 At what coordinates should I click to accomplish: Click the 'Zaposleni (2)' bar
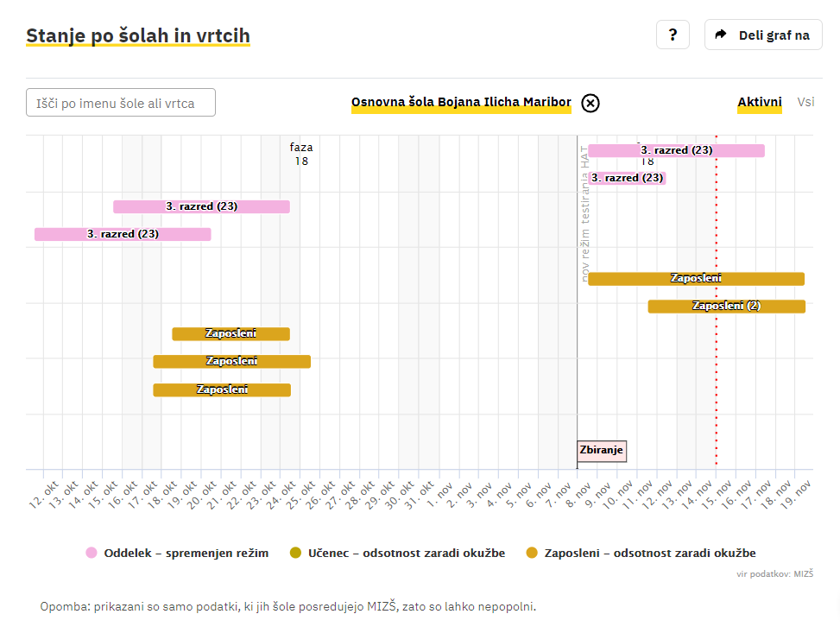coord(726,306)
